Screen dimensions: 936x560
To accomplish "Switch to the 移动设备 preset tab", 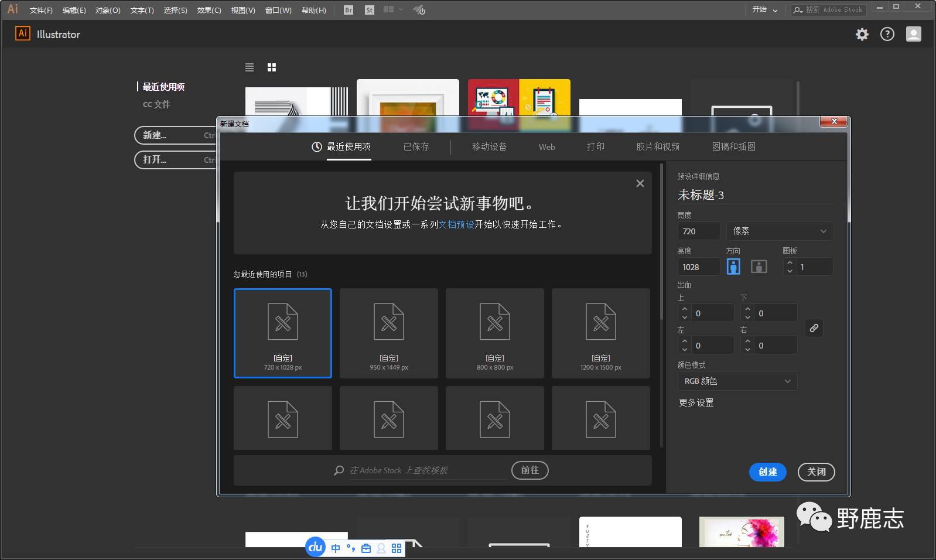I will tap(489, 147).
